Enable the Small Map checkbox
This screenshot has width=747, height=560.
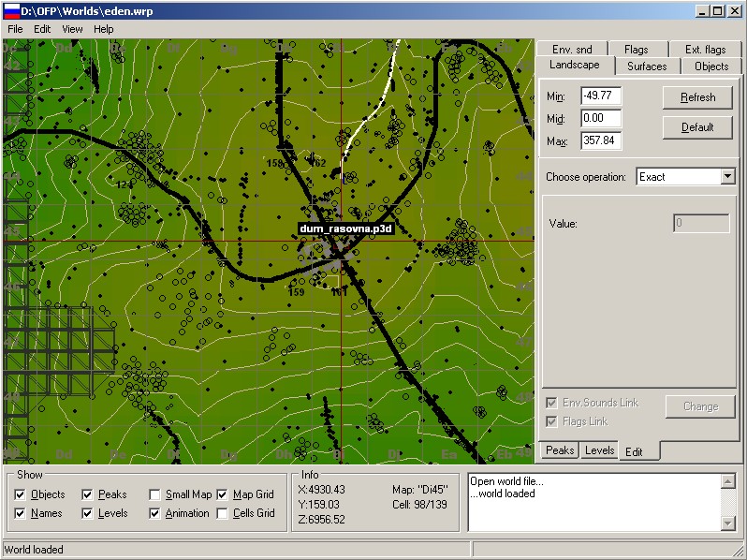pyautogui.click(x=155, y=494)
